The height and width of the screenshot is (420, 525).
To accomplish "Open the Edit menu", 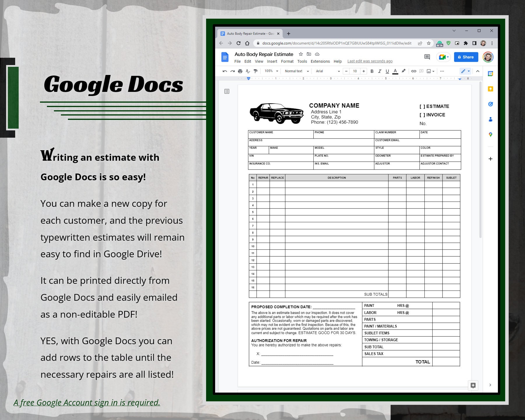I will click(x=248, y=62).
